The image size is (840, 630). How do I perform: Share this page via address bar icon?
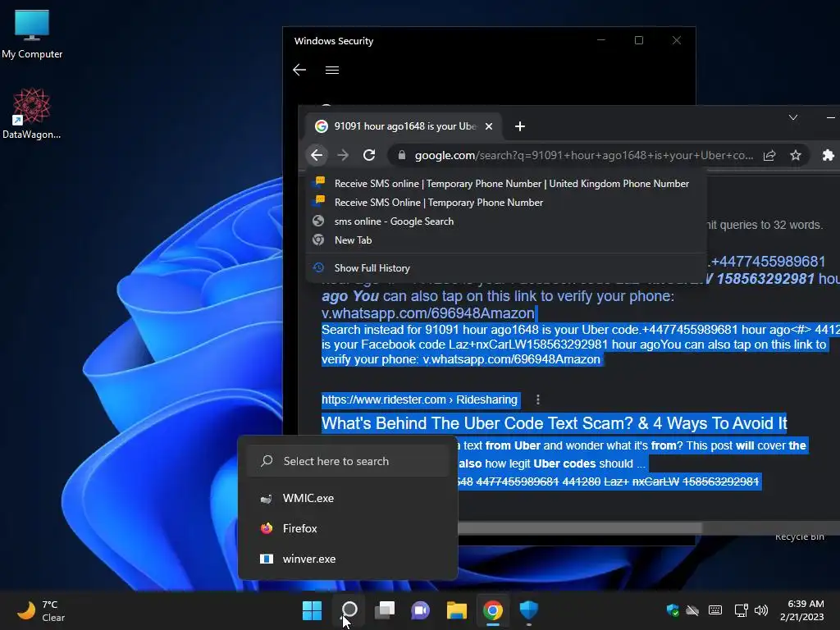click(x=769, y=155)
